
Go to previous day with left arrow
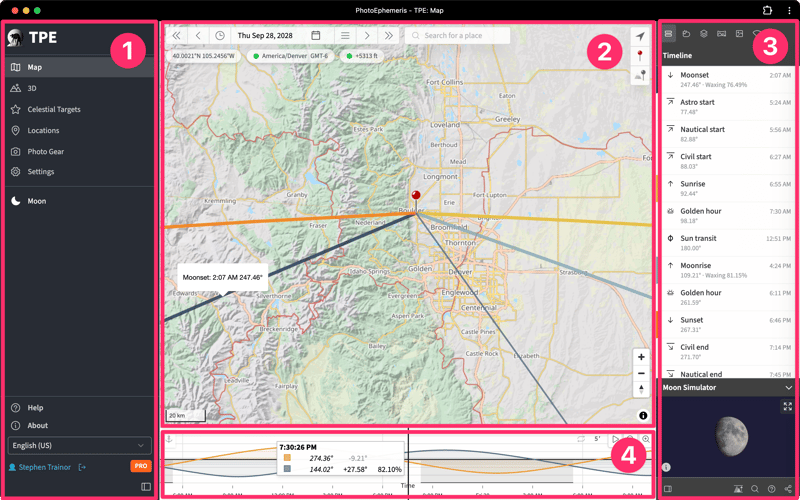point(198,36)
